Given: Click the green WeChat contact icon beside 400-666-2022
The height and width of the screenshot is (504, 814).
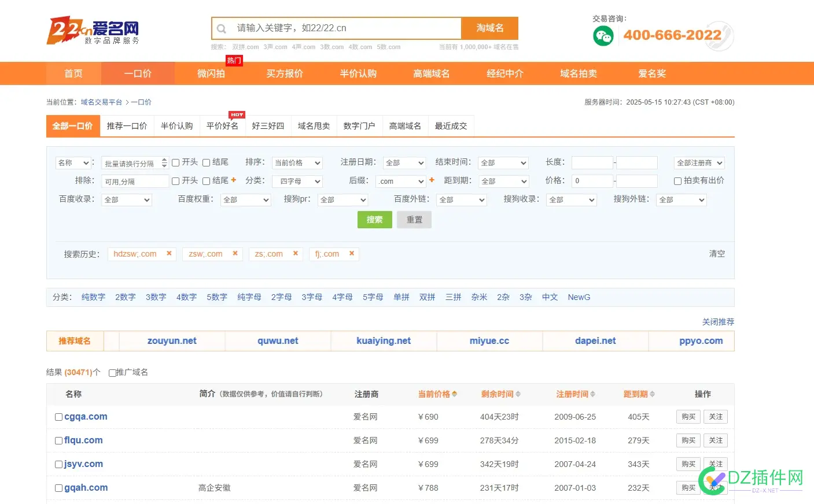Looking at the screenshot, I should [603, 36].
